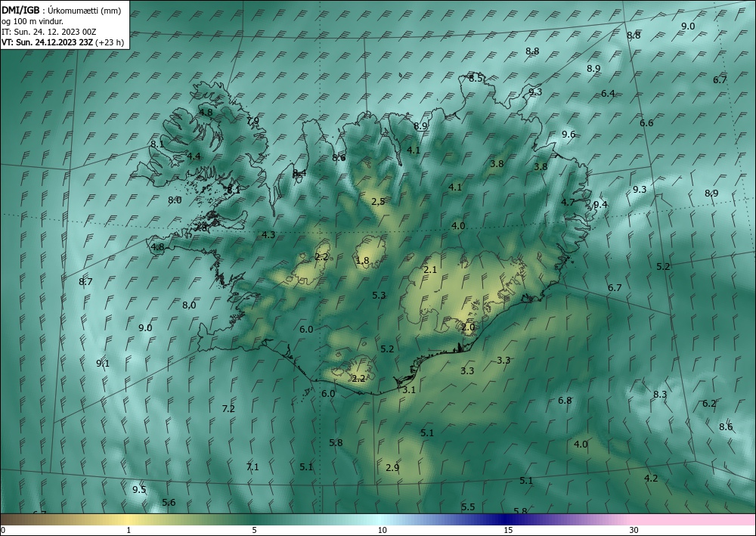Click the 1.8 value on the central glacier
756x536 pixels.
pos(362,261)
